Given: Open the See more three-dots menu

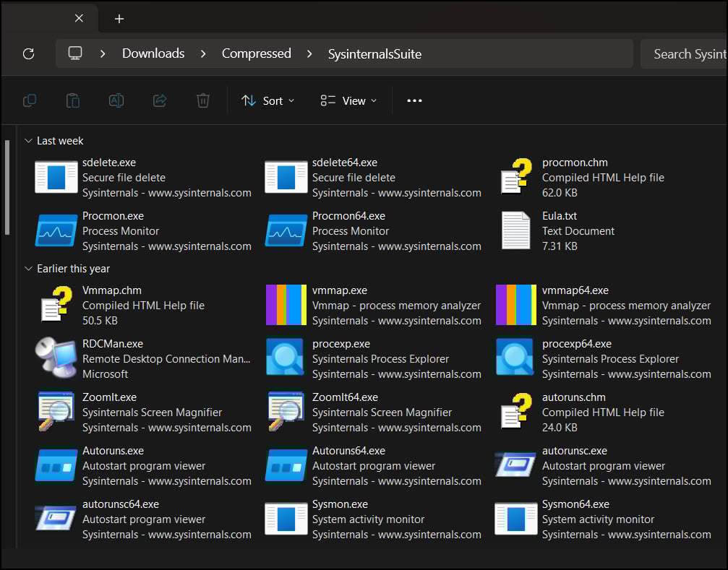Looking at the screenshot, I should 415,100.
